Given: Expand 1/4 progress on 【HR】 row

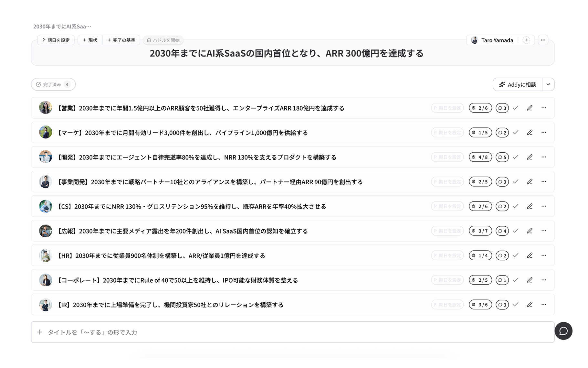Looking at the screenshot, I should point(480,255).
